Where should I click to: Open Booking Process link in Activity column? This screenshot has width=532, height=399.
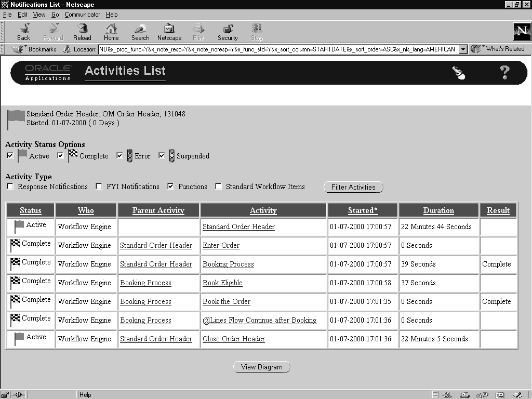click(x=228, y=264)
